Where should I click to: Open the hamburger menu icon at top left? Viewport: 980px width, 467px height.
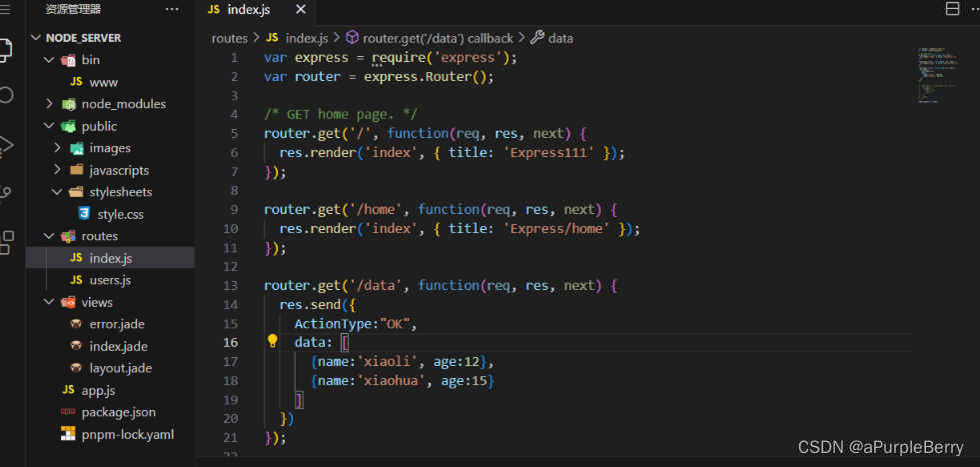tap(5, 9)
